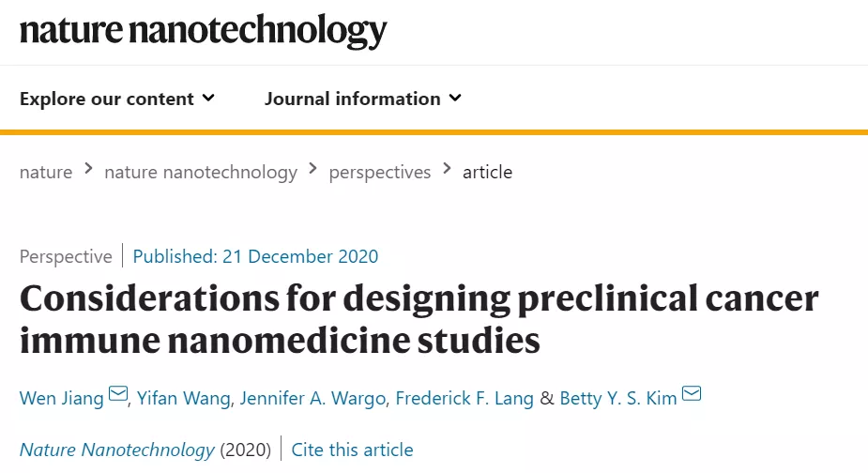
Task: Open the Explore our content menu
Action: (x=107, y=99)
